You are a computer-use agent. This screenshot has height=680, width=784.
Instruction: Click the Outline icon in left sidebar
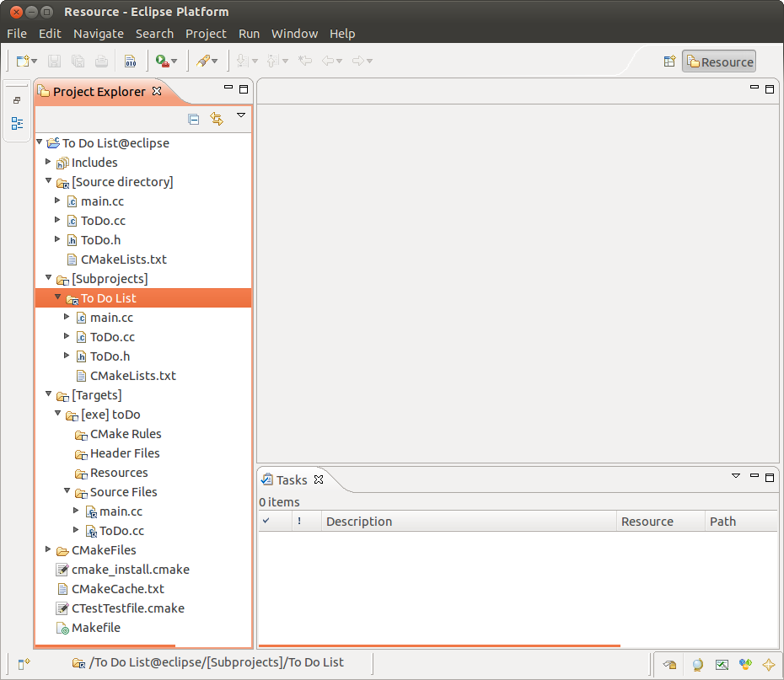(x=17, y=123)
